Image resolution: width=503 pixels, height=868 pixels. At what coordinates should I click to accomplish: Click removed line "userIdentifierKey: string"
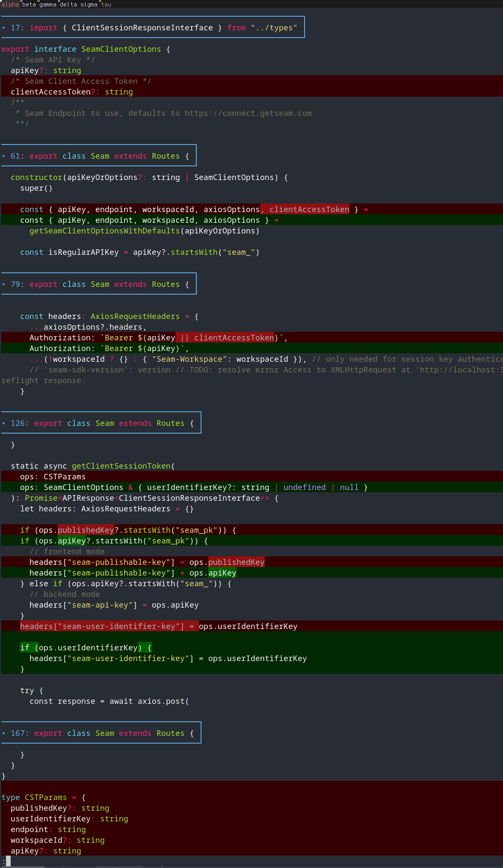(x=69, y=819)
